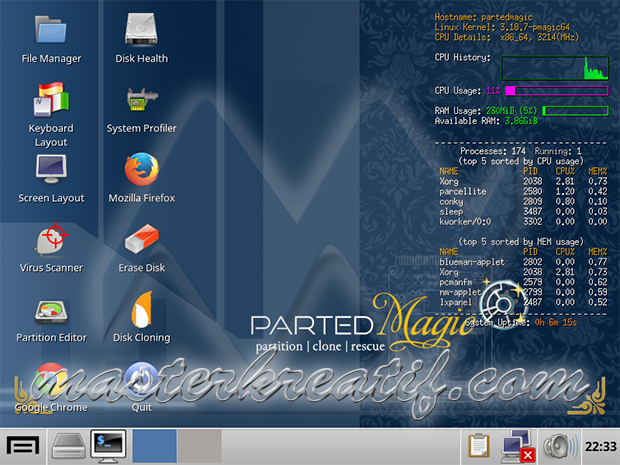Open the Virus Scanner icon
The width and height of the screenshot is (620, 465).
(51, 239)
